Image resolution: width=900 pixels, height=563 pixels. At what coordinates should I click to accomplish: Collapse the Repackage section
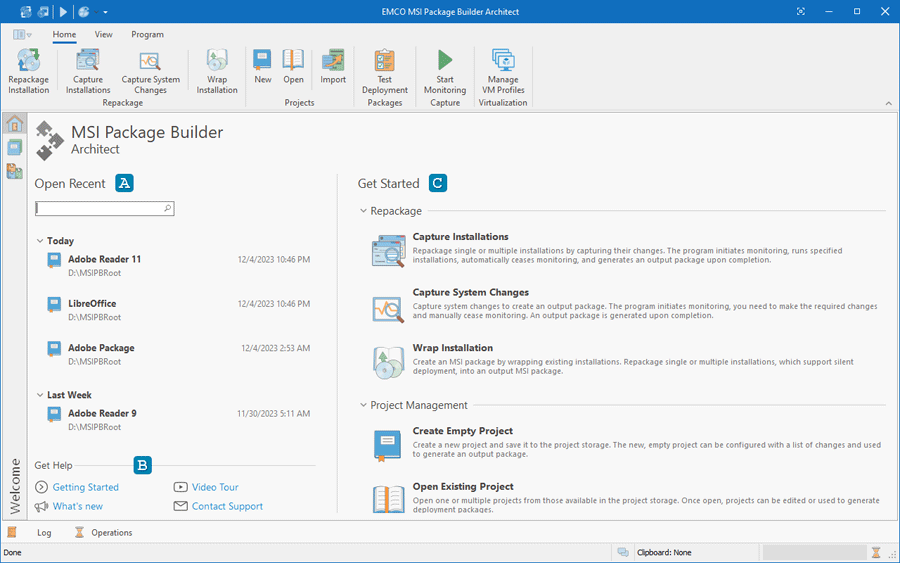pos(363,211)
